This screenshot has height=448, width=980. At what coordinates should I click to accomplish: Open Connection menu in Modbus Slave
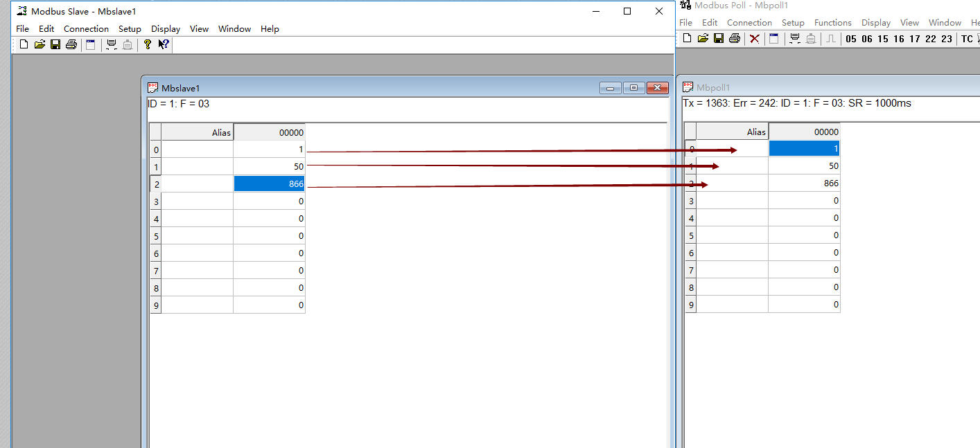pyautogui.click(x=86, y=29)
